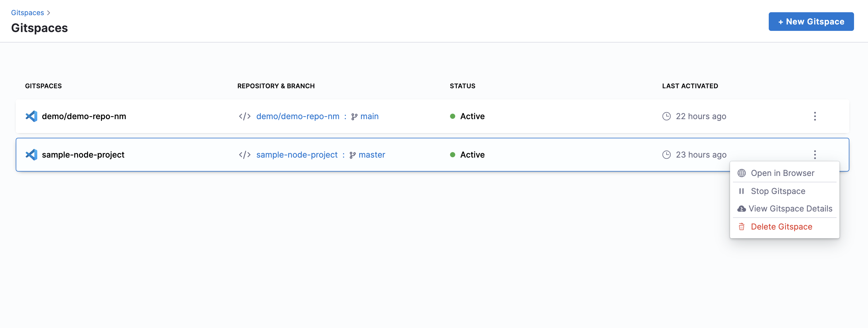Viewport: 868px width, 328px height.
Task: Click the master branch link
Action: click(371, 155)
